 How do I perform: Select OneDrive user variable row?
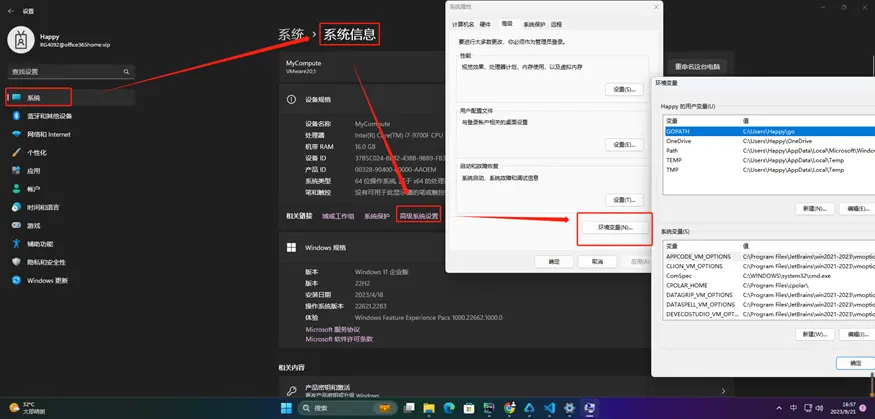769,141
